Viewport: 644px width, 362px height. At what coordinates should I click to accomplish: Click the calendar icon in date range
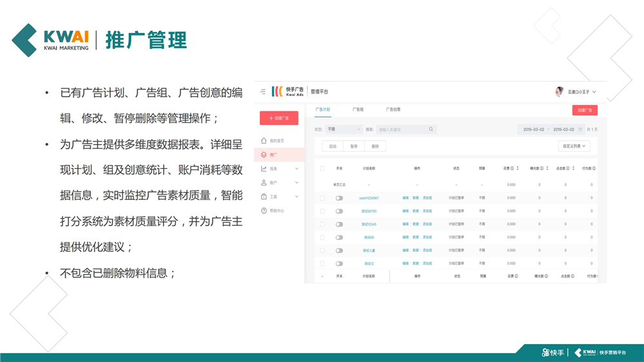click(580, 129)
